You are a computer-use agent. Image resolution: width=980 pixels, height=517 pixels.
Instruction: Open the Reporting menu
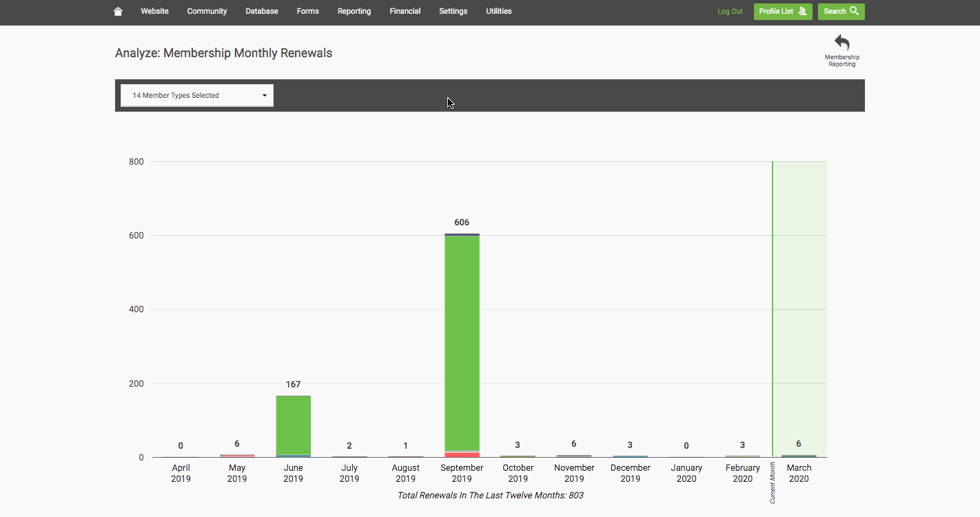pyautogui.click(x=354, y=12)
